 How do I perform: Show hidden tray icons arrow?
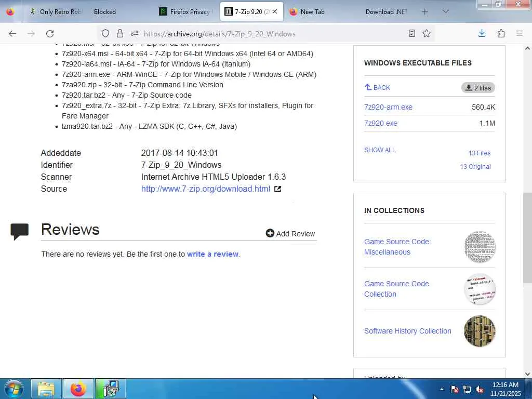point(442,389)
